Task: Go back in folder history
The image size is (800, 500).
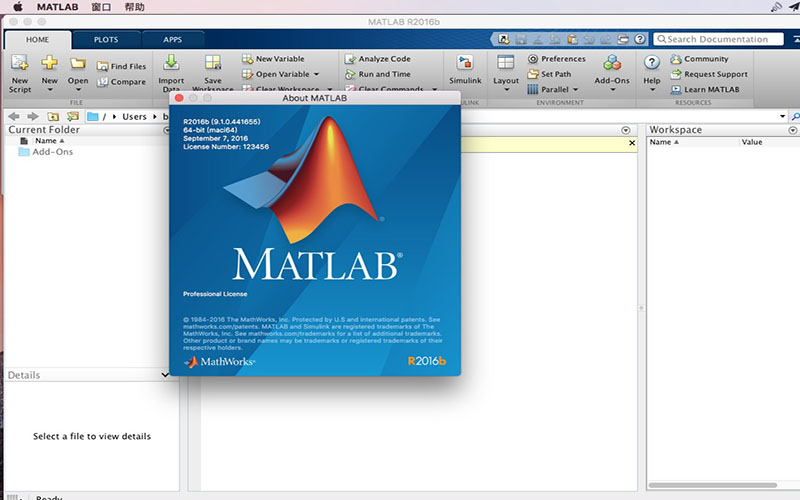Action: [14, 116]
